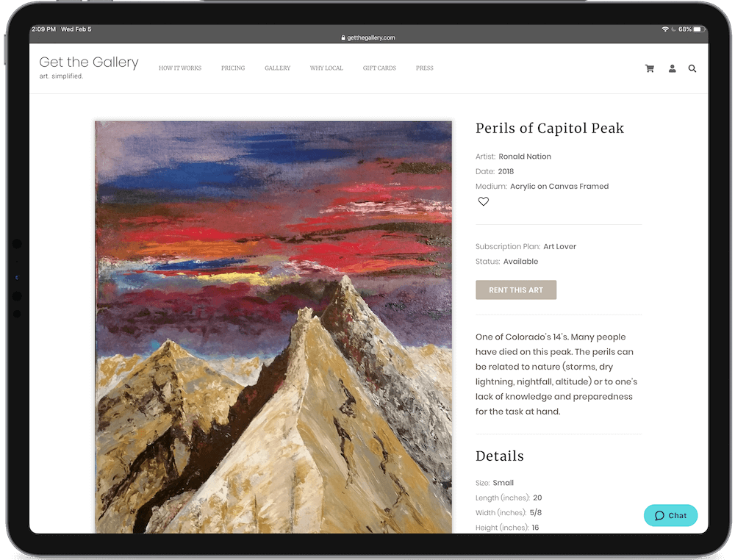
Task: Click the Capitol Peak painting image
Action: (x=273, y=327)
